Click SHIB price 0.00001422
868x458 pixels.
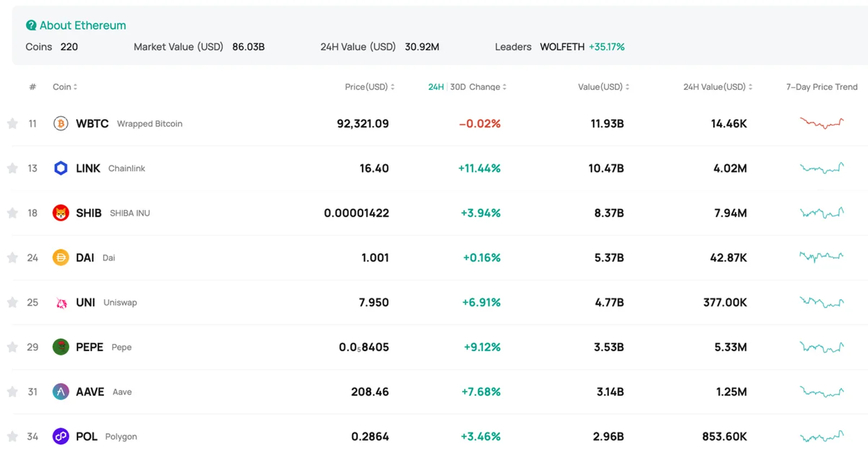[x=356, y=213]
